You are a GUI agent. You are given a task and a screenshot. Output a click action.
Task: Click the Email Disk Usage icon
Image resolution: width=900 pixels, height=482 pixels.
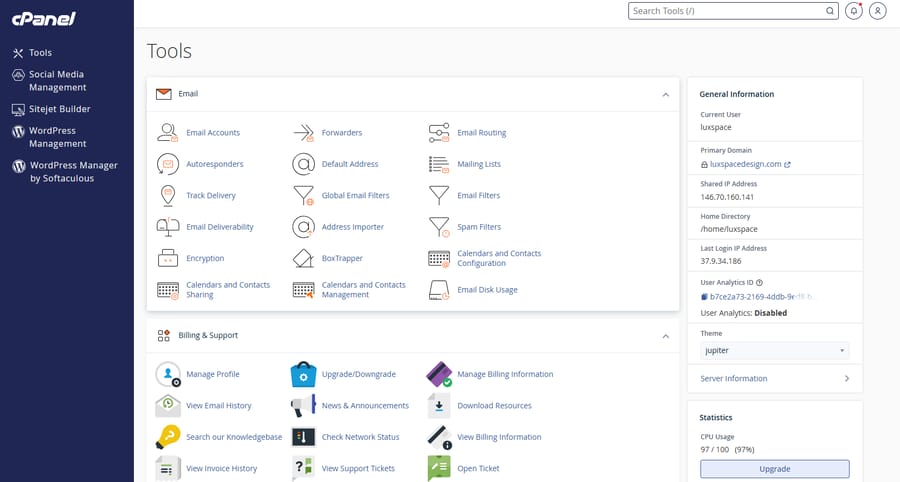[x=439, y=290]
